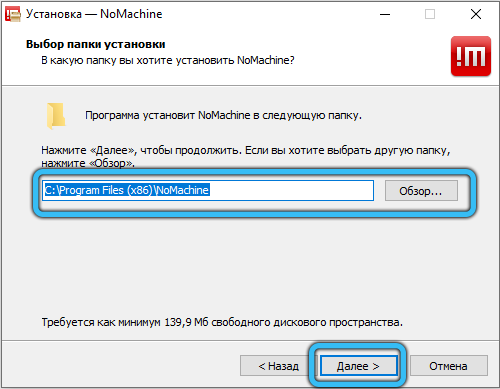The width and height of the screenshot is (500, 389).
Task: Click the text about 139,9 Мб free space
Action: tap(222, 322)
